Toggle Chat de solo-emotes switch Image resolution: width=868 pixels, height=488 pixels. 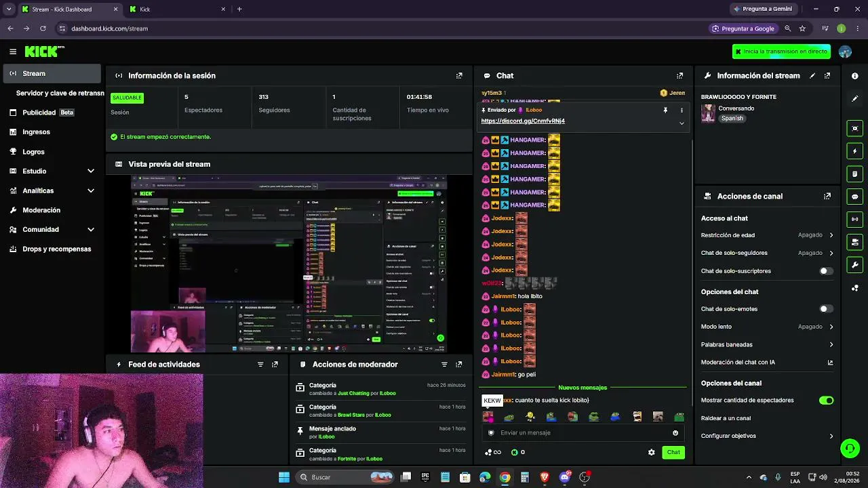826,309
